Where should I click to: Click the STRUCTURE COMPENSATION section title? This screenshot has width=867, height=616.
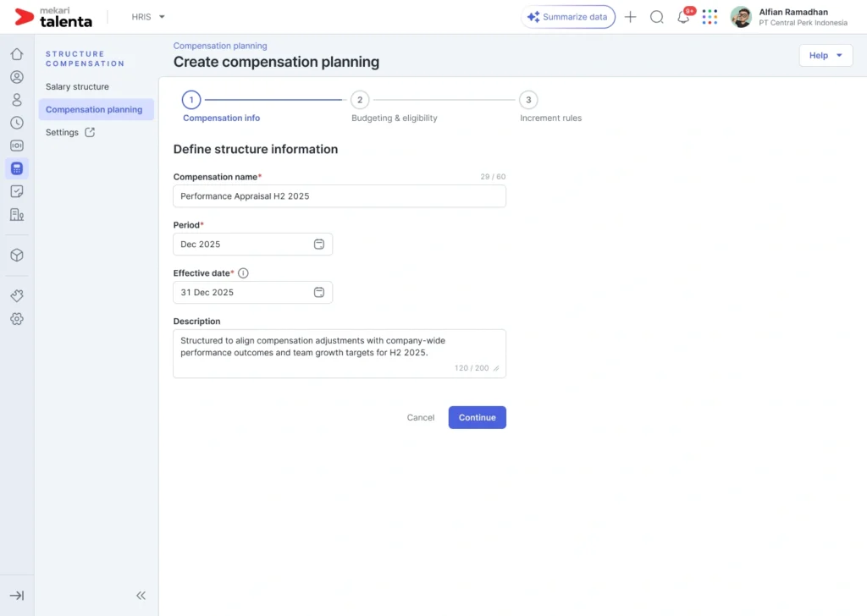(86, 58)
